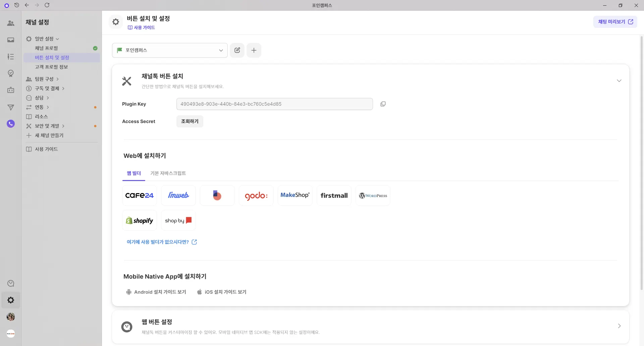Copy the Plugin Key with the copy icon
This screenshot has height=346, width=644.
coord(383,104)
